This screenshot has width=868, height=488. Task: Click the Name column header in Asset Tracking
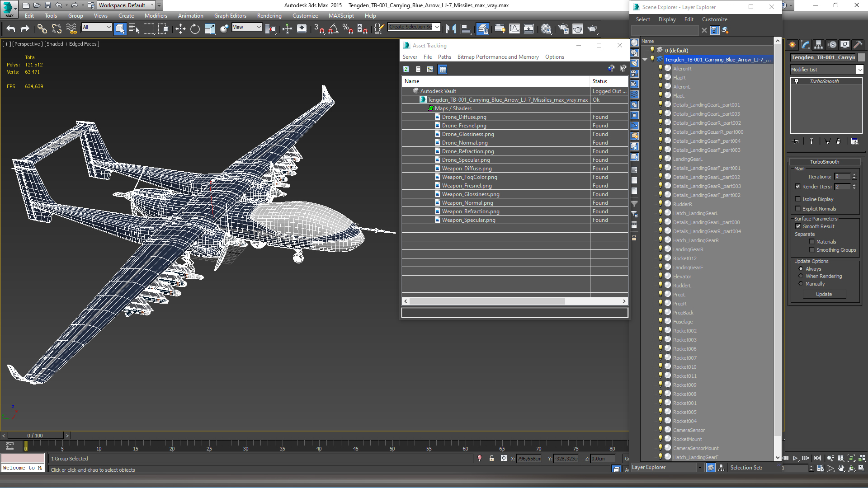(495, 81)
